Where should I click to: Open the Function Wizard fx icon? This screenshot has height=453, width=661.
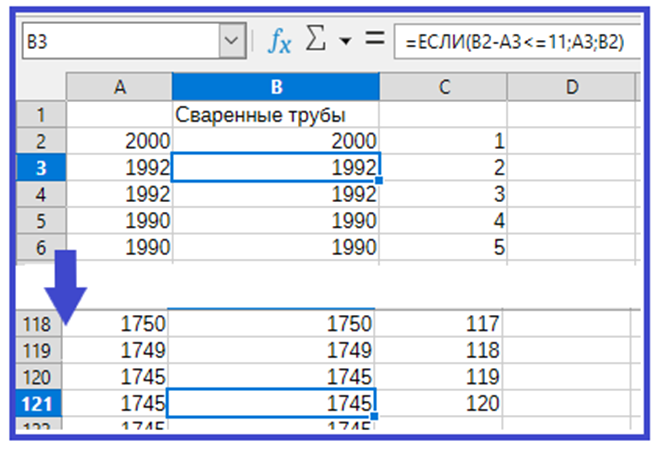coord(279,42)
